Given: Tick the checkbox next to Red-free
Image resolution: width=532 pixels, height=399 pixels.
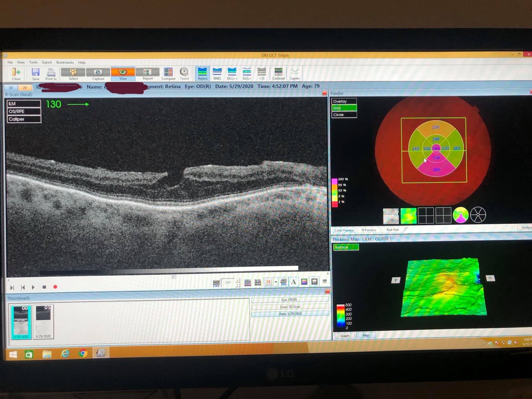Looking at the screenshot, I should pyautogui.click(x=407, y=229).
